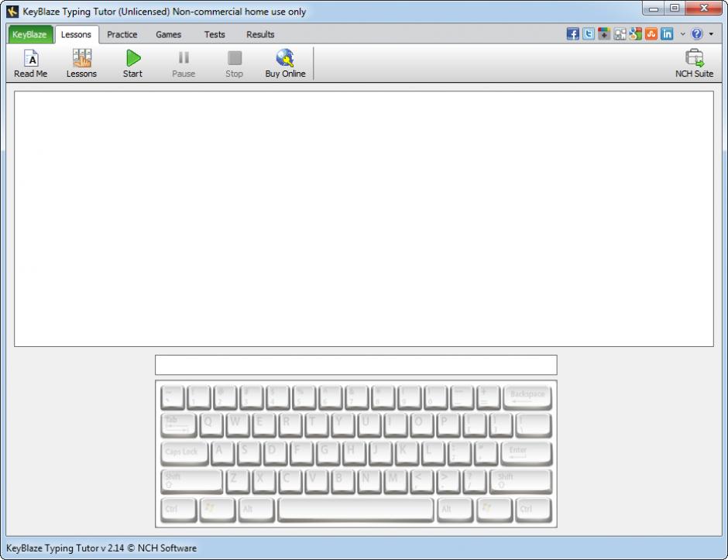
Task: Share on LinkedIn icon
Action: 667,34
